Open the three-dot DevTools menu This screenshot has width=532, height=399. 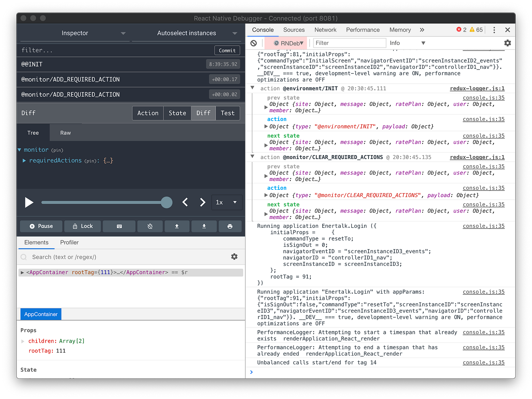[493, 30]
